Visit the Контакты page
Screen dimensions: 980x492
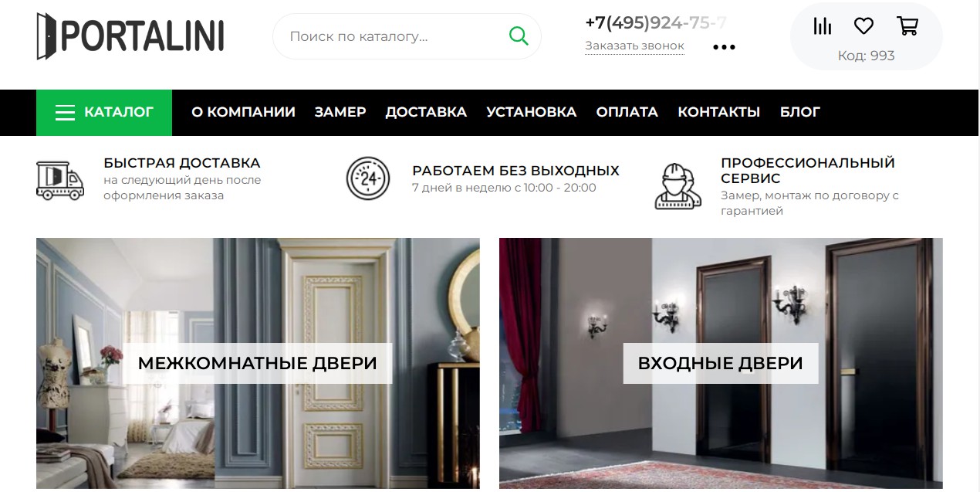(x=719, y=112)
